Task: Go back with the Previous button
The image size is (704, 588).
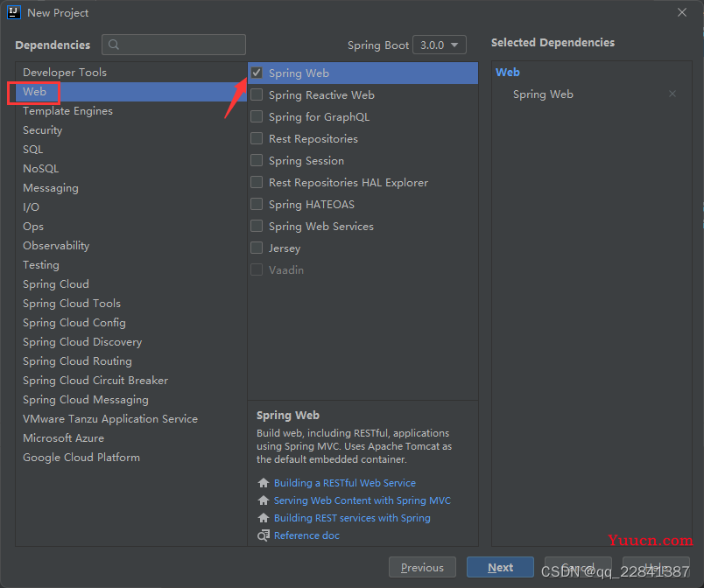Action: point(422,567)
